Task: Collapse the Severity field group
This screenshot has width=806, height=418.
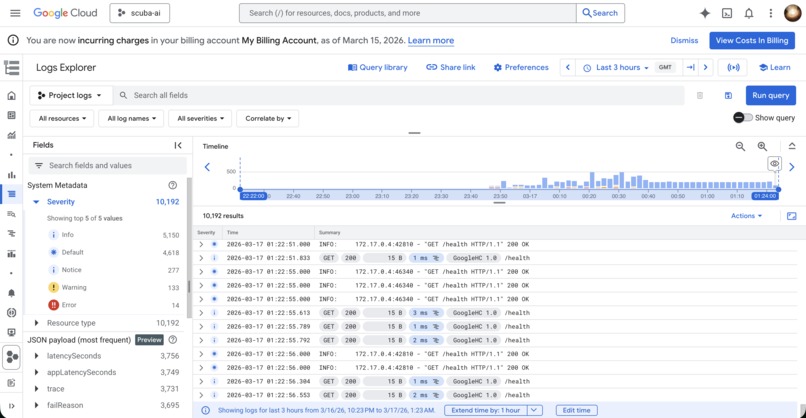Action: (x=36, y=202)
